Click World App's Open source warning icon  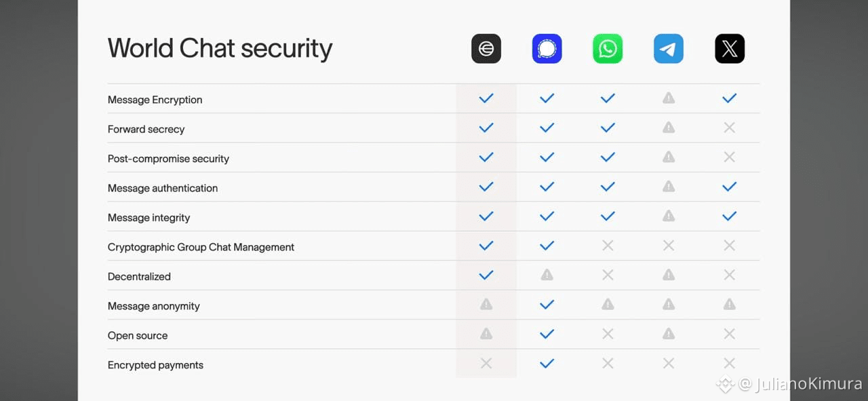click(x=486, y=334)
